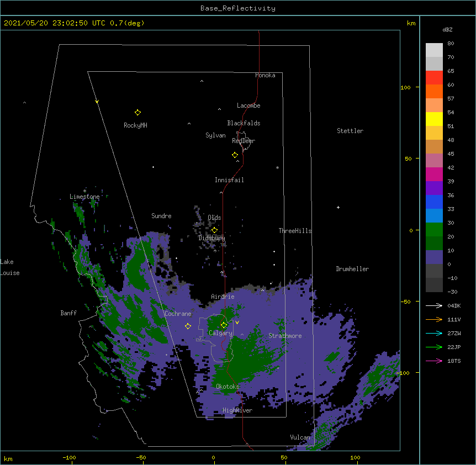Click the 0.7(deg) elevation angle text
The image size is (476, 465).
tap(127, 23)
